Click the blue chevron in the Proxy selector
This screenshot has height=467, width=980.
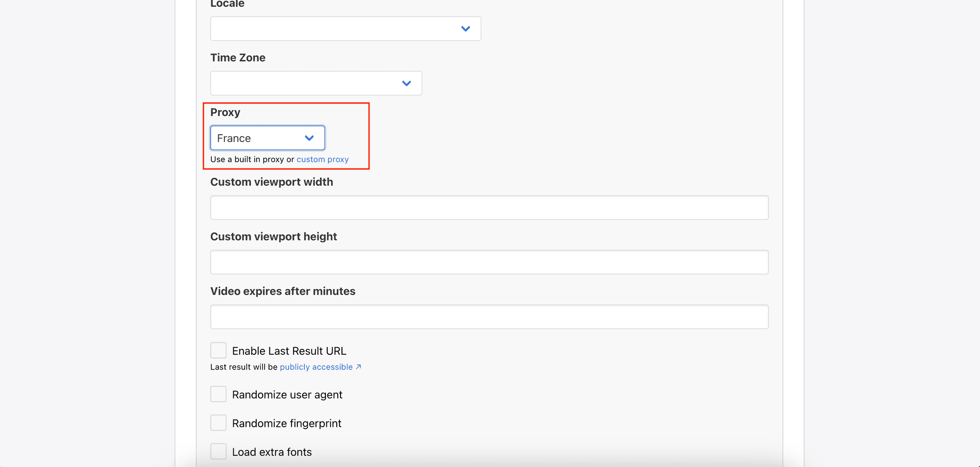point(309,138)
